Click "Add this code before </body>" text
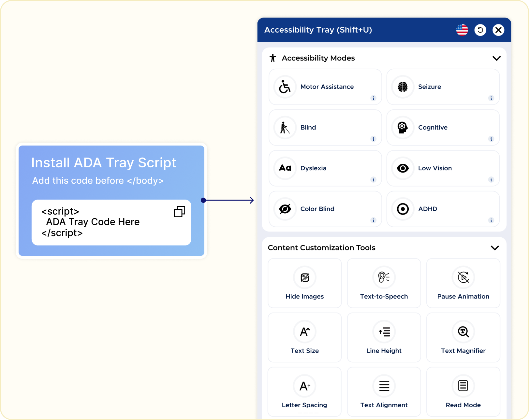The width and height of the screenshot is (529, 420). coord(98,181)
